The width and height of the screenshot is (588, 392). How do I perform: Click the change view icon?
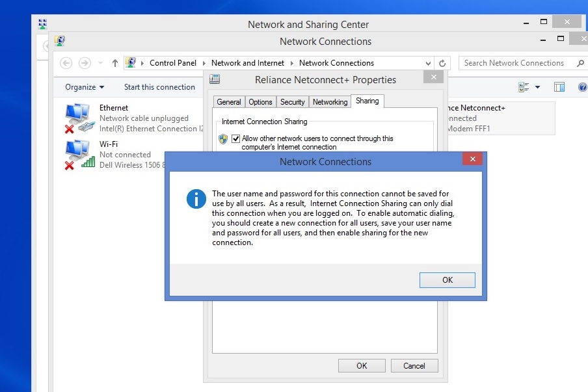(524, 87)
